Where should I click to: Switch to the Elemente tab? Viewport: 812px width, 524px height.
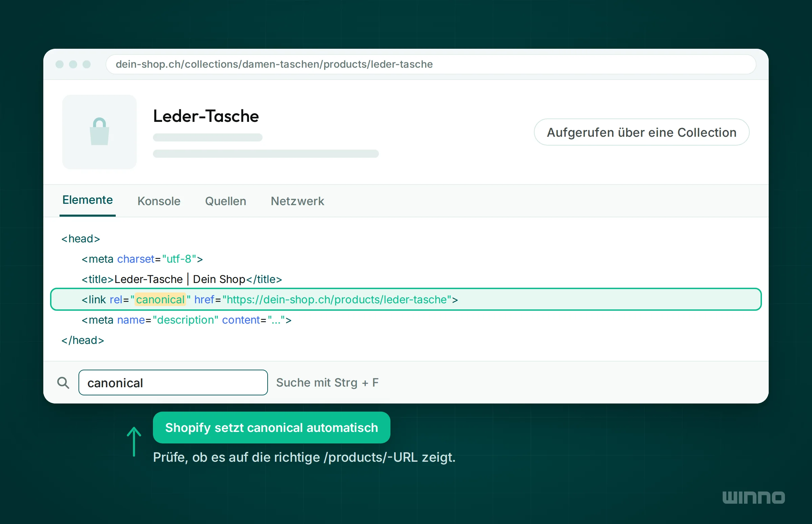[x=87, y=200]
